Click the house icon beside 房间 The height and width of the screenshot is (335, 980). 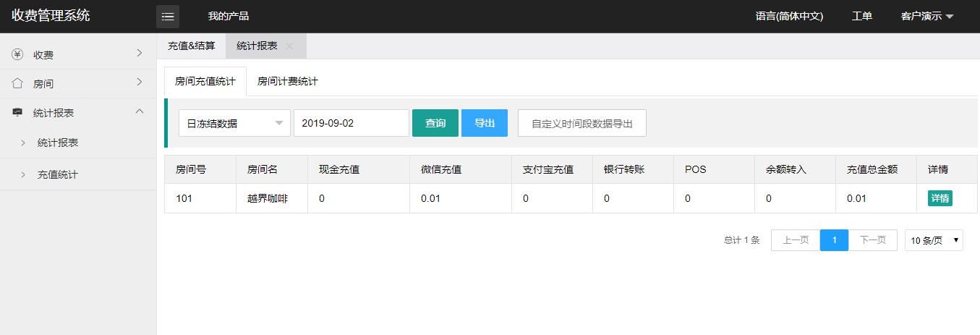pos(17,83)
